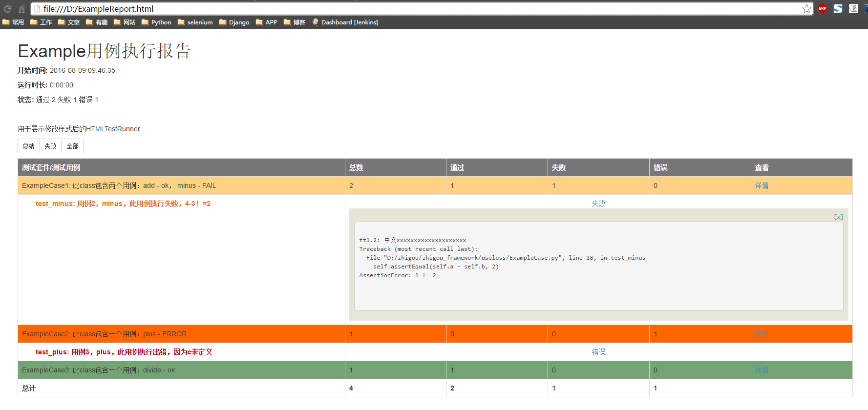868x410 pixels.
Task: Show the 总结 summary view
Action: click(29, 146)
